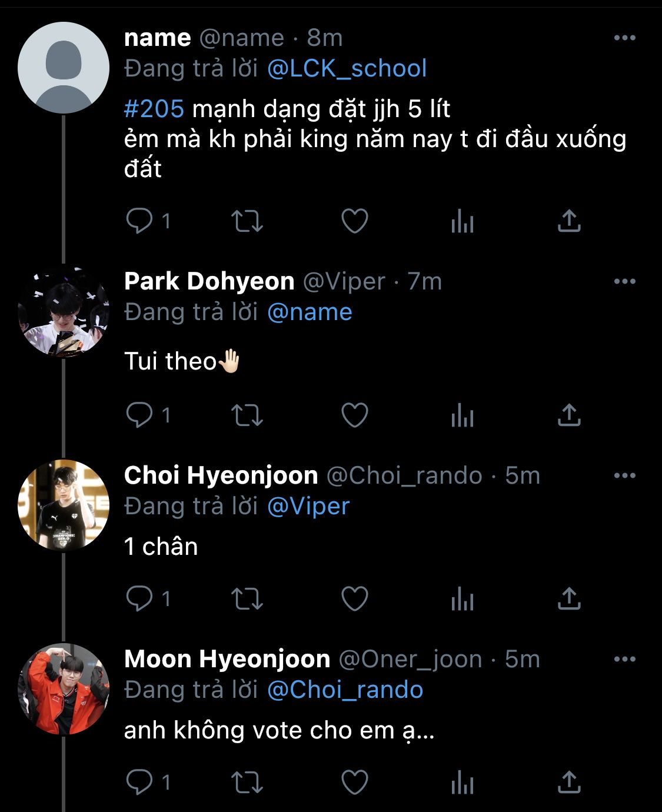662x812 pixels.
Task: Open Moon Hyeonjoon's red jacket avatar
Action: click(x=64, y=689)
